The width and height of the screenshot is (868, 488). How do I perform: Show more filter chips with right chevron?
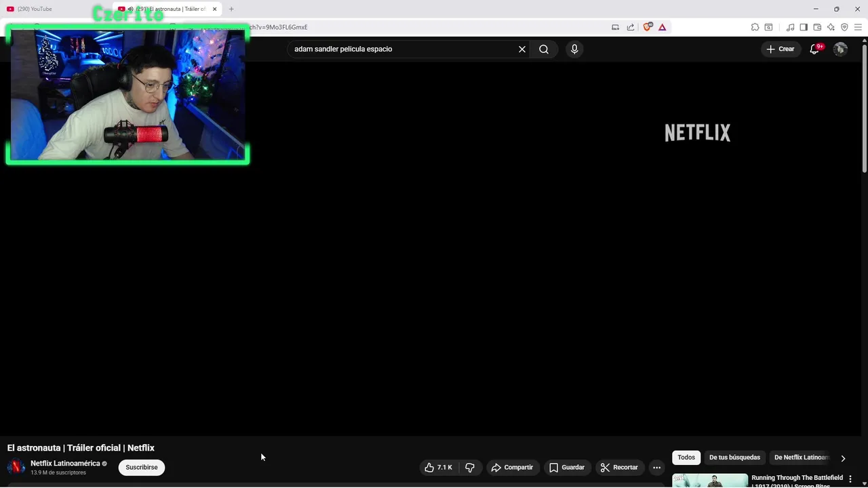(x=843, y=458)
